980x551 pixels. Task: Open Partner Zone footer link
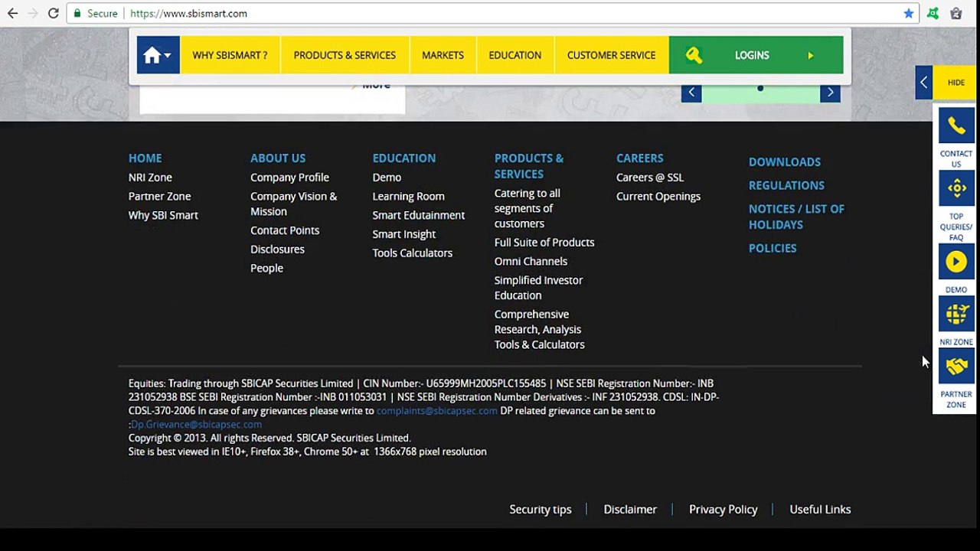pyautogui.click(x=159, y=197)
